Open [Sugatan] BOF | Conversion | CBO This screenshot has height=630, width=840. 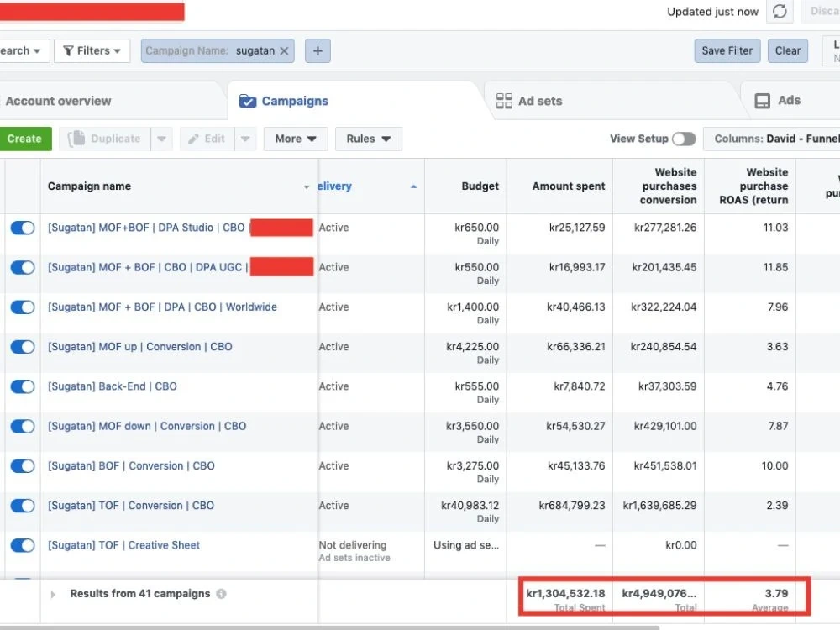pyautogui.click(x=131, y=465)
